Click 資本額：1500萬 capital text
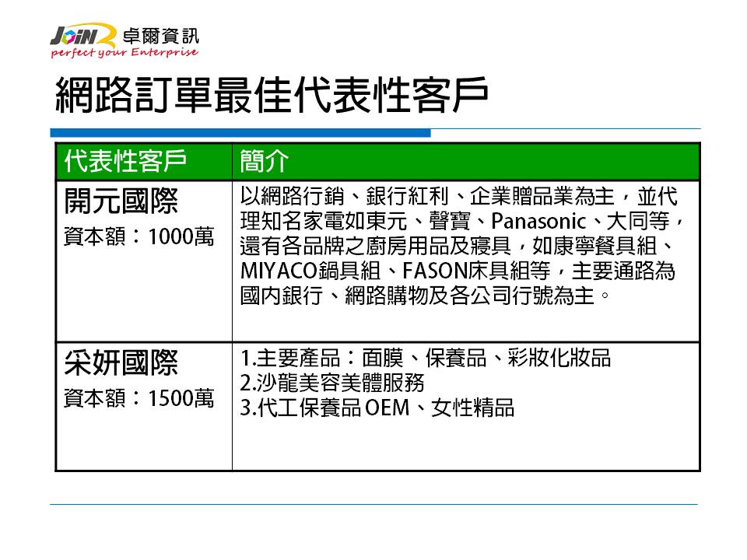 (x=138, y=398)
